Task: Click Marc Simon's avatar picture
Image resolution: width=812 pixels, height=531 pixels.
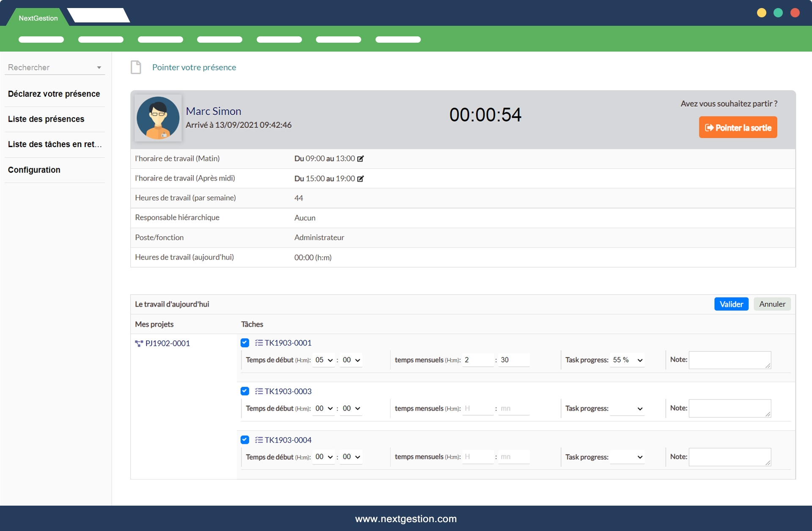Action: click(x=158, y=118)
